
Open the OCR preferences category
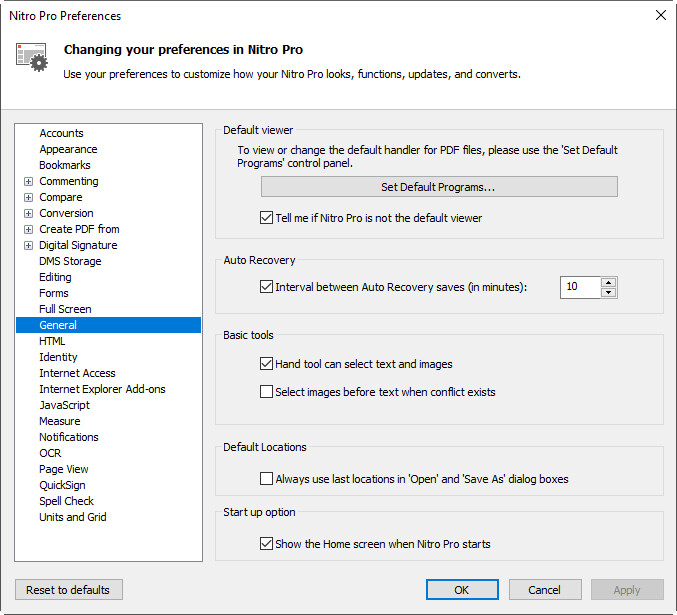click(x=50, y=453)
